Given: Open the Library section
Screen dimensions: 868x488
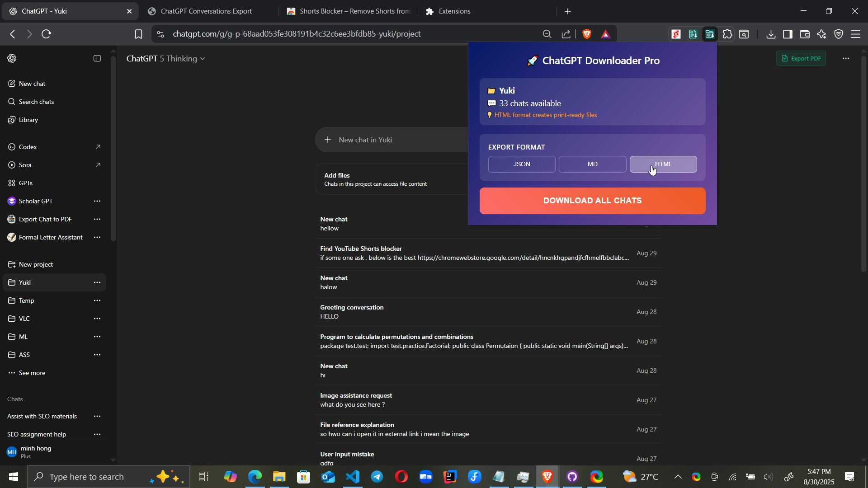Looking at the screenshot, I should tap(28, 120).
